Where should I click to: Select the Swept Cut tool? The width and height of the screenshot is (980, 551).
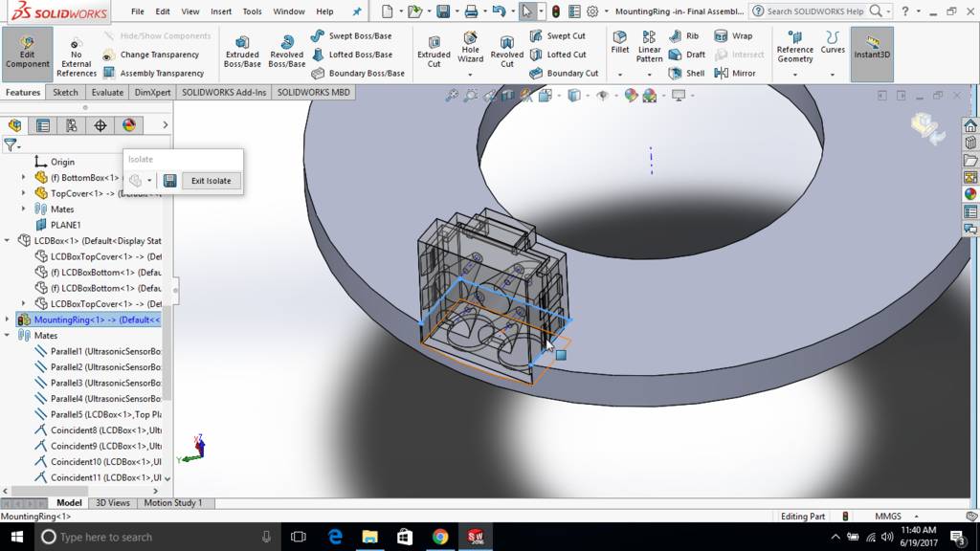558,35
